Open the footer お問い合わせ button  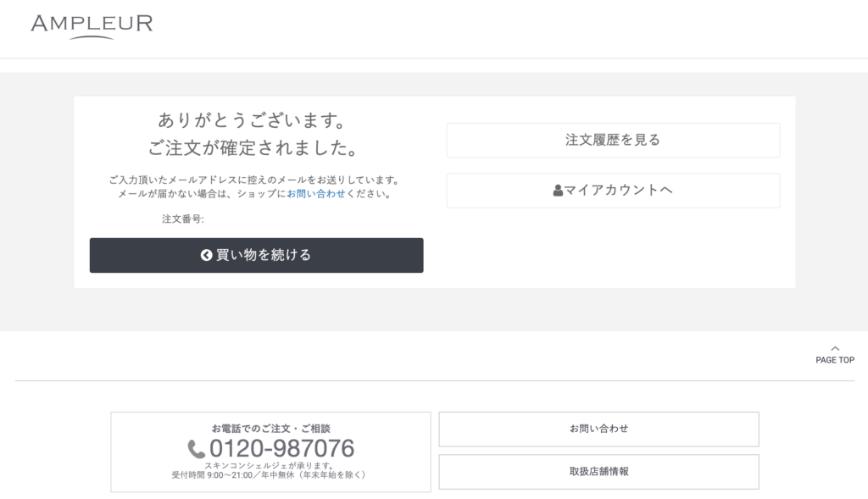click(598, 429)
